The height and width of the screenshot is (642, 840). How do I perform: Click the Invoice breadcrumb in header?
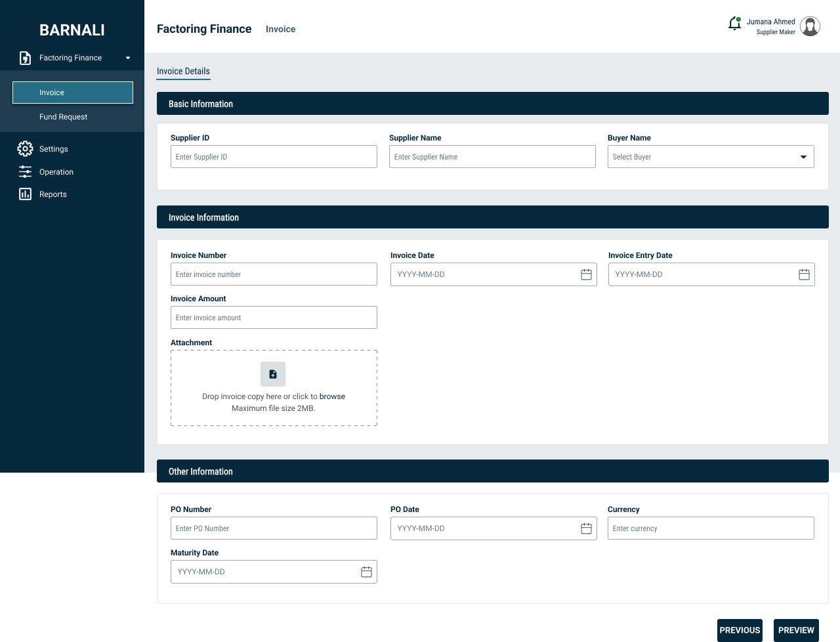point(280,29)
